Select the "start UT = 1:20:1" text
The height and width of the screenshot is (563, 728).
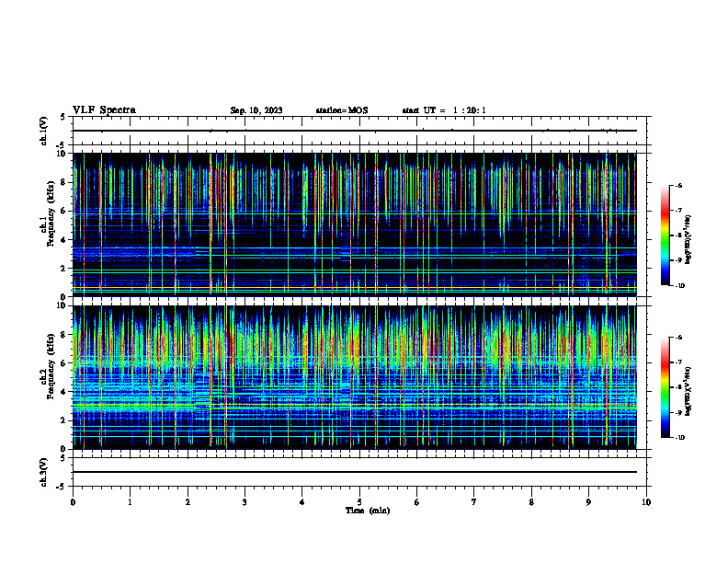tap(444, 110)
